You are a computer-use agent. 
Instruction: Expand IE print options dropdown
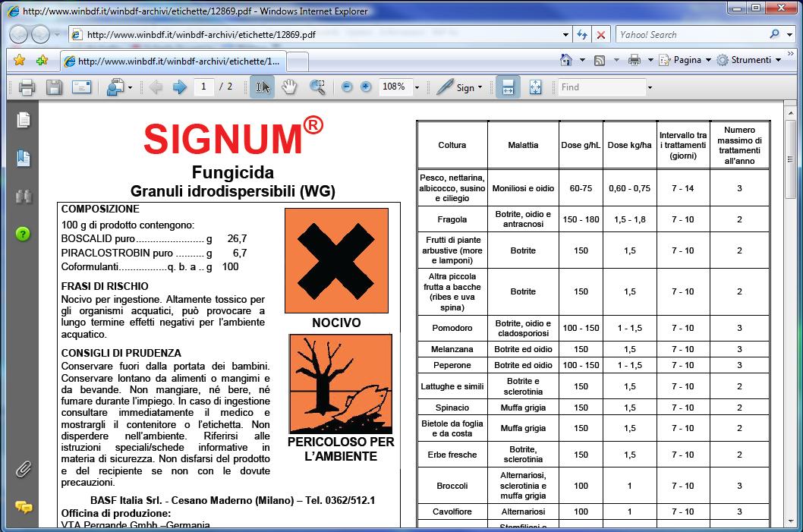click(650, 61)
